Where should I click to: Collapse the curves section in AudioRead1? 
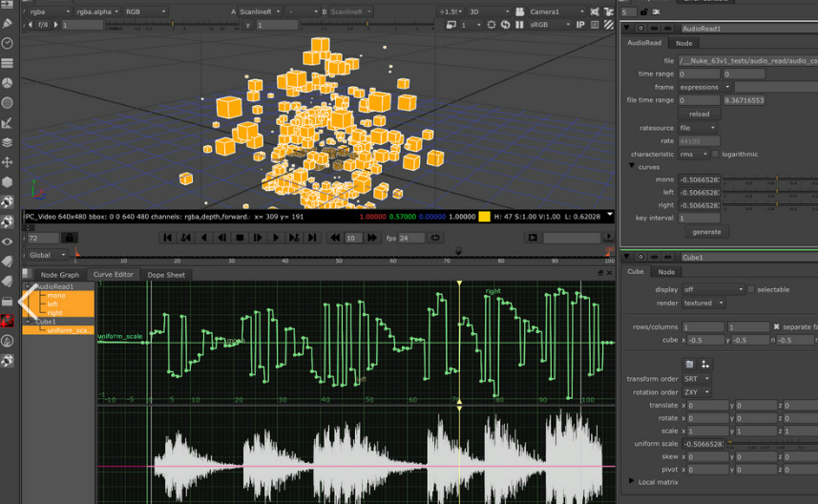click(x=631, y=167)
